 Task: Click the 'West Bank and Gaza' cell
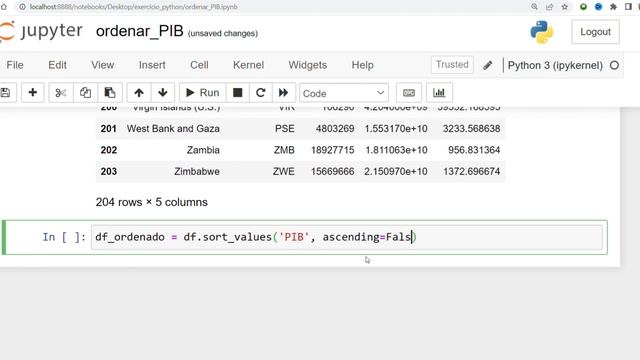click(173, 129)
